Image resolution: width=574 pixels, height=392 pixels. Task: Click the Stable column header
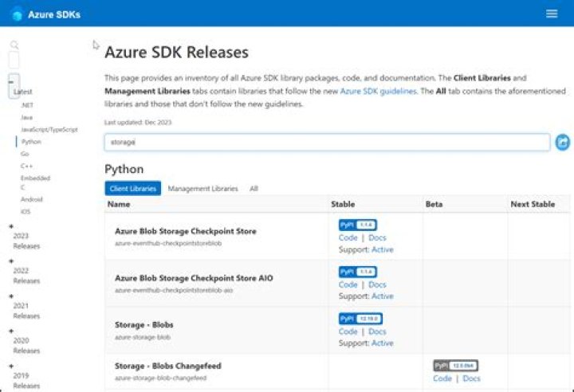pyautogui.click(x=343, y=204)
